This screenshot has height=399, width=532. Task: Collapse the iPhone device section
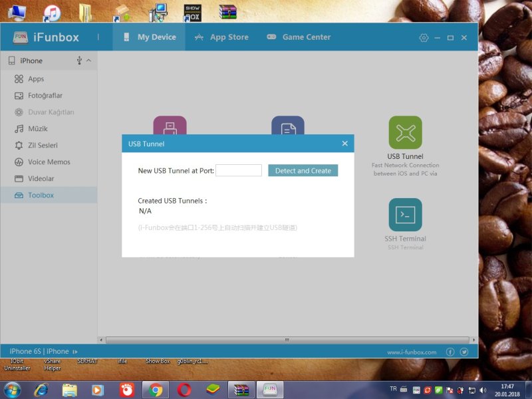point(89,61)
